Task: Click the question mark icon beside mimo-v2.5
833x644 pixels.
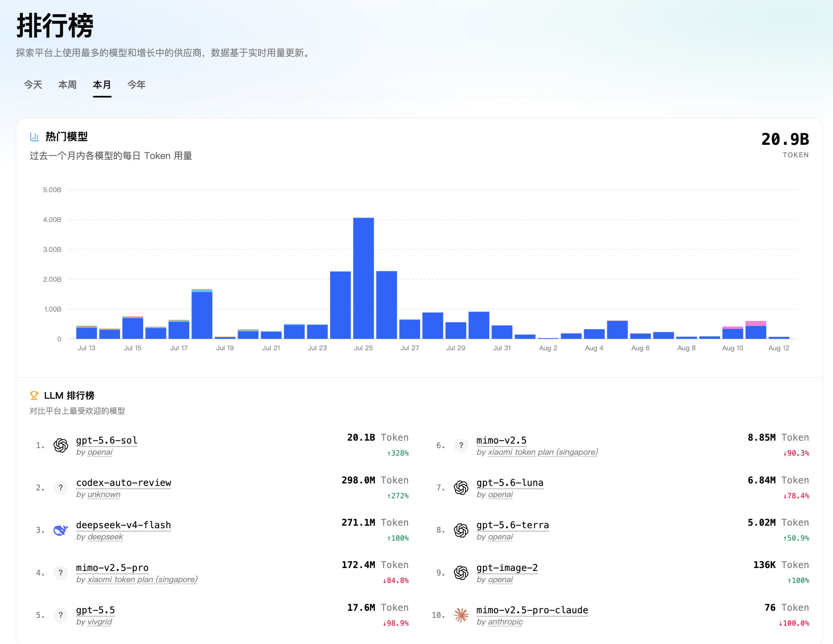Action: [461, 445]
